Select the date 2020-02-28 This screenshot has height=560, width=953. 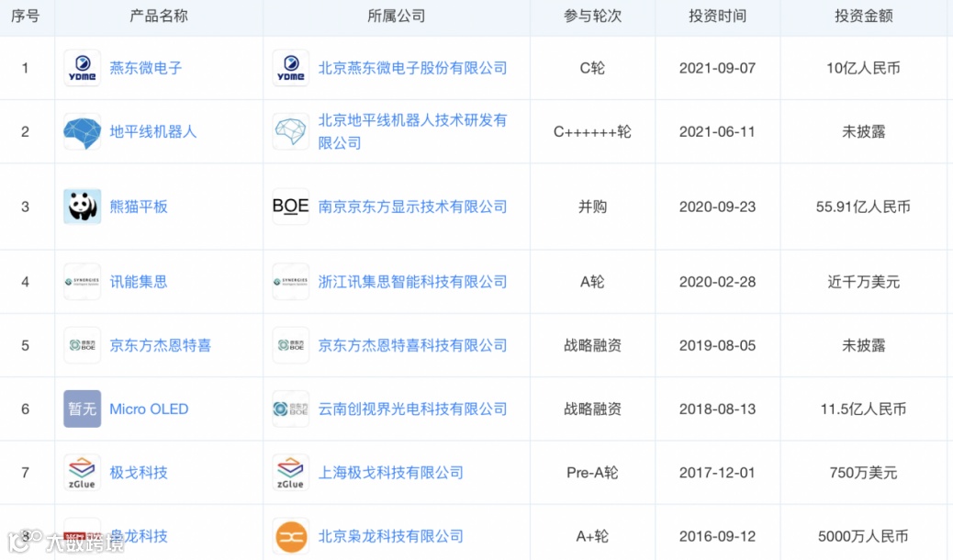tap(718, 282)
